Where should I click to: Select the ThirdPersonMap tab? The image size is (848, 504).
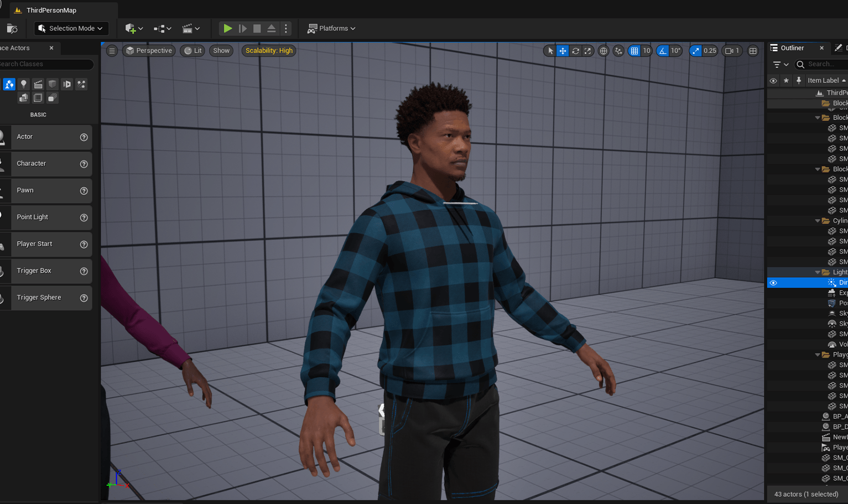point(51,10)
